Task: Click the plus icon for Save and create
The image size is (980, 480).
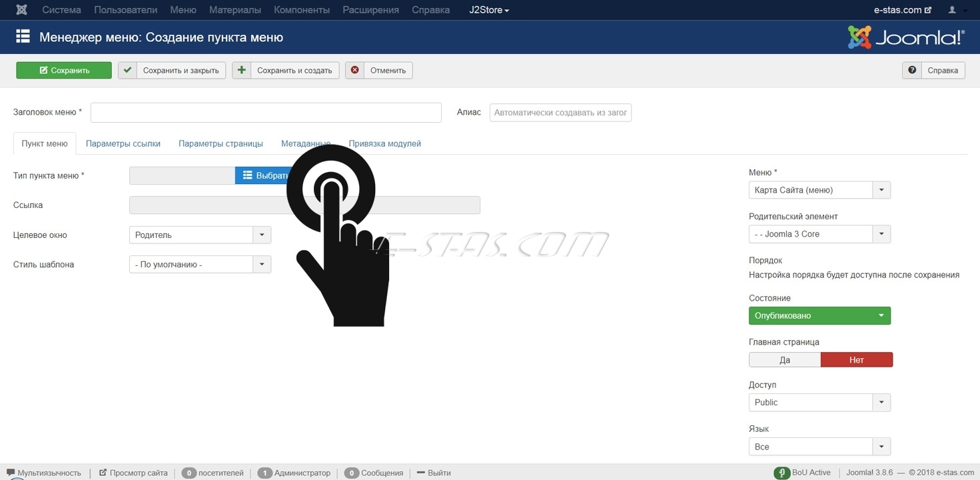Action: point(241,70)
